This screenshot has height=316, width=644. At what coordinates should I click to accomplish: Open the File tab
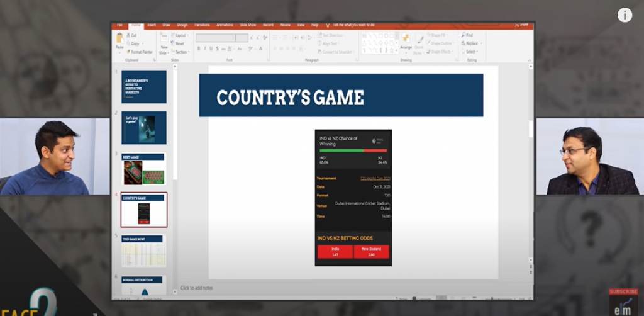pos(119,25)
